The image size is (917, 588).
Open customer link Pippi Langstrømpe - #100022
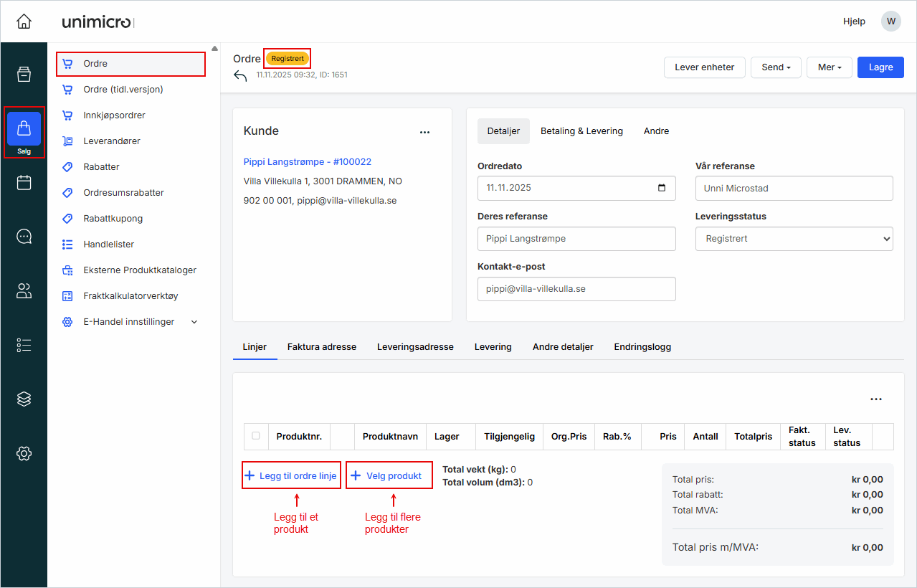(x=308, y=162)
